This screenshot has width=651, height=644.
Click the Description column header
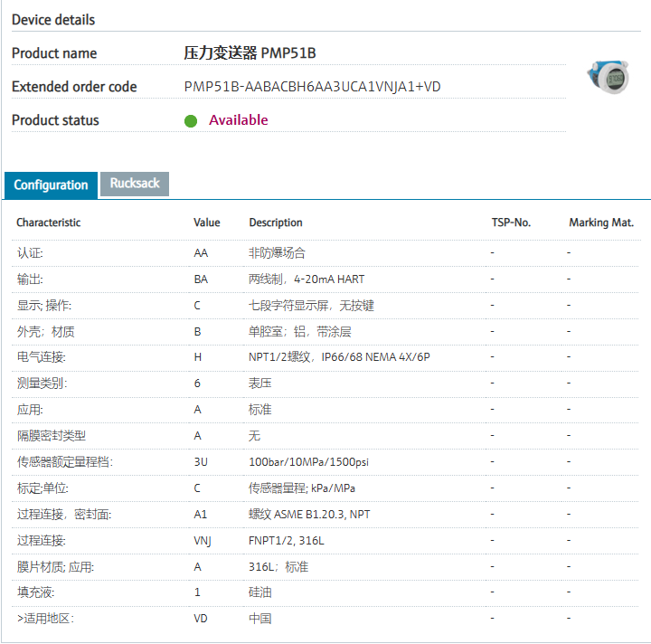276,223
